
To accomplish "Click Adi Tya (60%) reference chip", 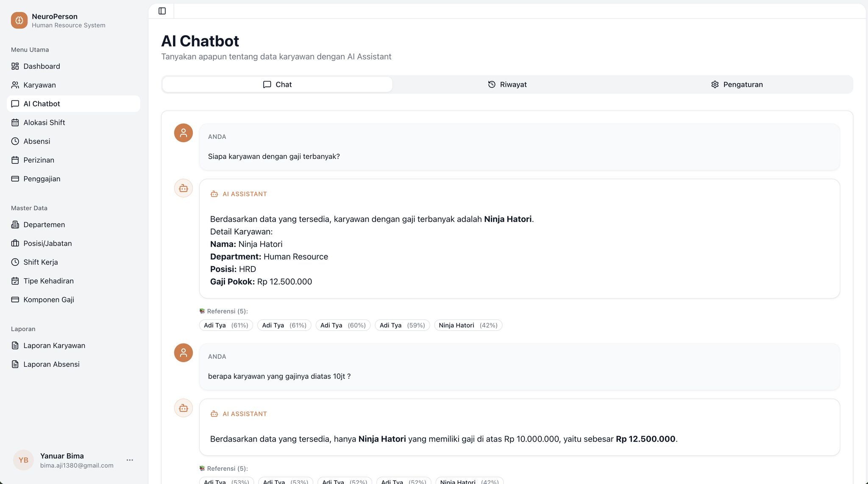I will tap(343, 325).
